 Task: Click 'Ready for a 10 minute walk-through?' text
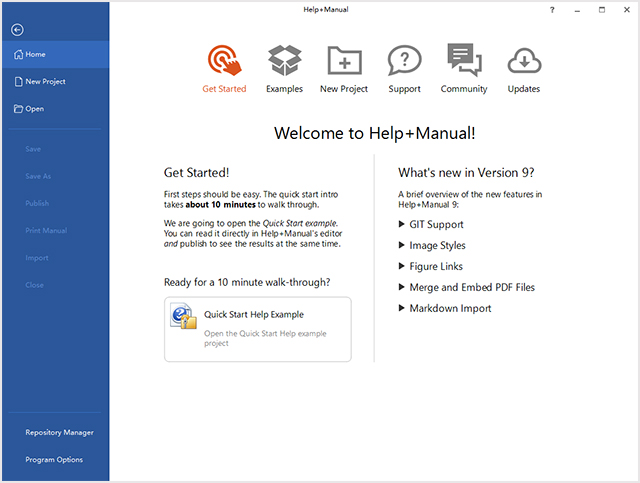247,282
